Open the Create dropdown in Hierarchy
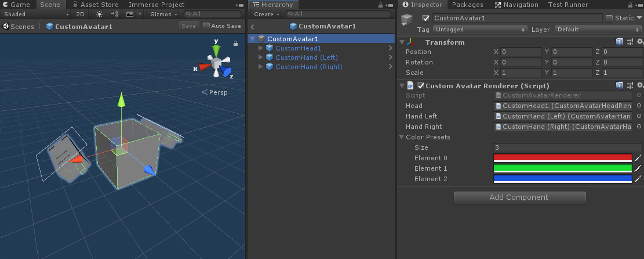 [267, 14]
